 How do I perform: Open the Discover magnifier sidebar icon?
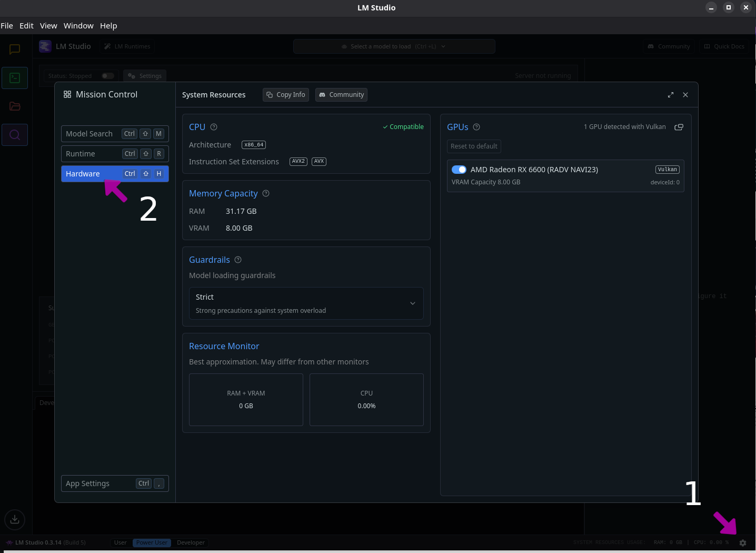click(15, 135)
